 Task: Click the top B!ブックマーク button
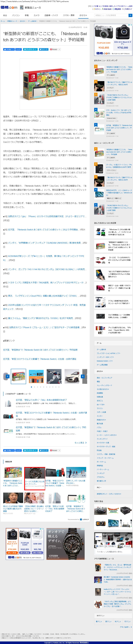click(x=30, y=50)
